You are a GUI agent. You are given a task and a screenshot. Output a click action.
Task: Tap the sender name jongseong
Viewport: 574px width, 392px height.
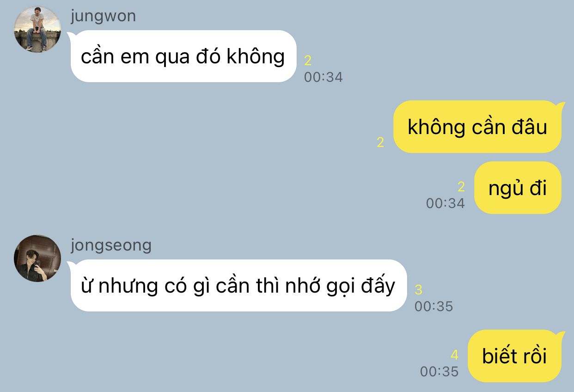click(111, 245)
